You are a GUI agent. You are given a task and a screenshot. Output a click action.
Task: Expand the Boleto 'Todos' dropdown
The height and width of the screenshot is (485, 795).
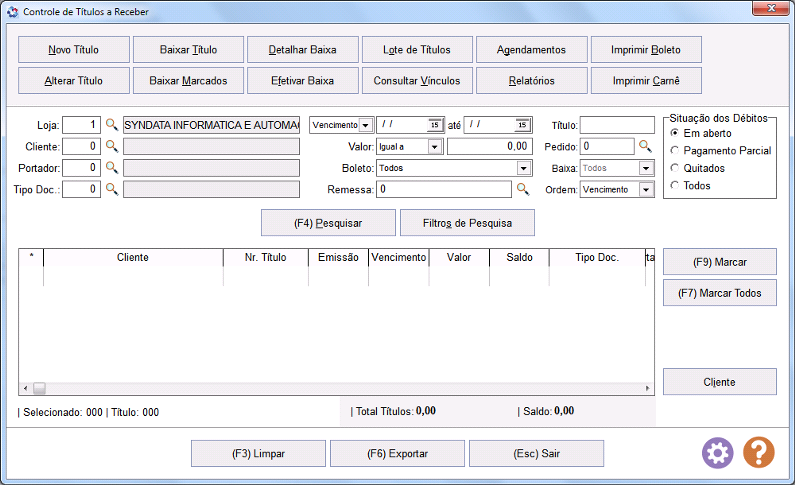click(x=524, y=168)
